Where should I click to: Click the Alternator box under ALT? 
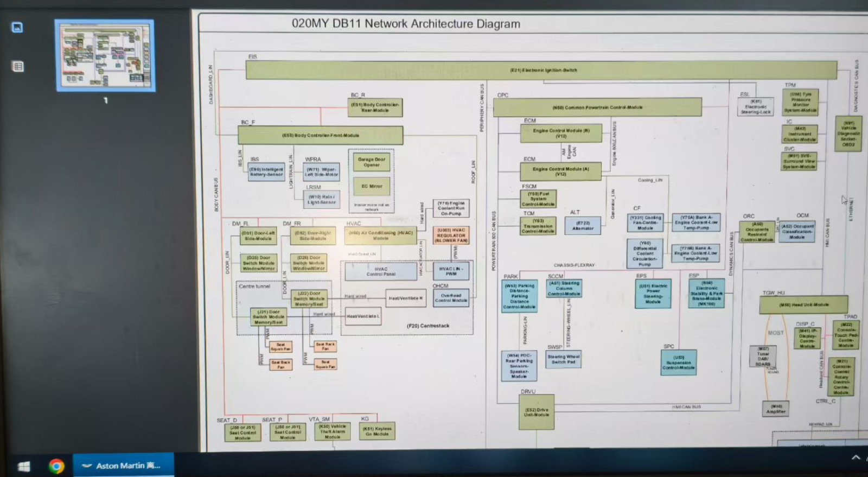[x=582, y=225]
